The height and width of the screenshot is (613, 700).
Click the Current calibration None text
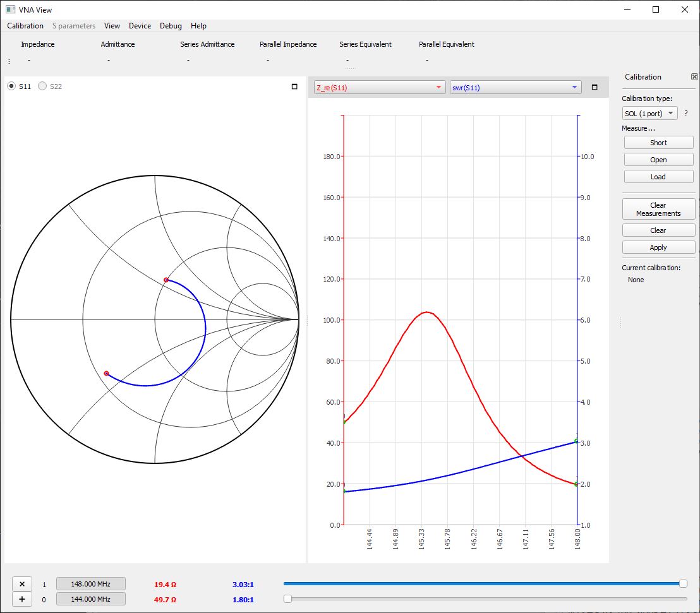click(636, 280)
